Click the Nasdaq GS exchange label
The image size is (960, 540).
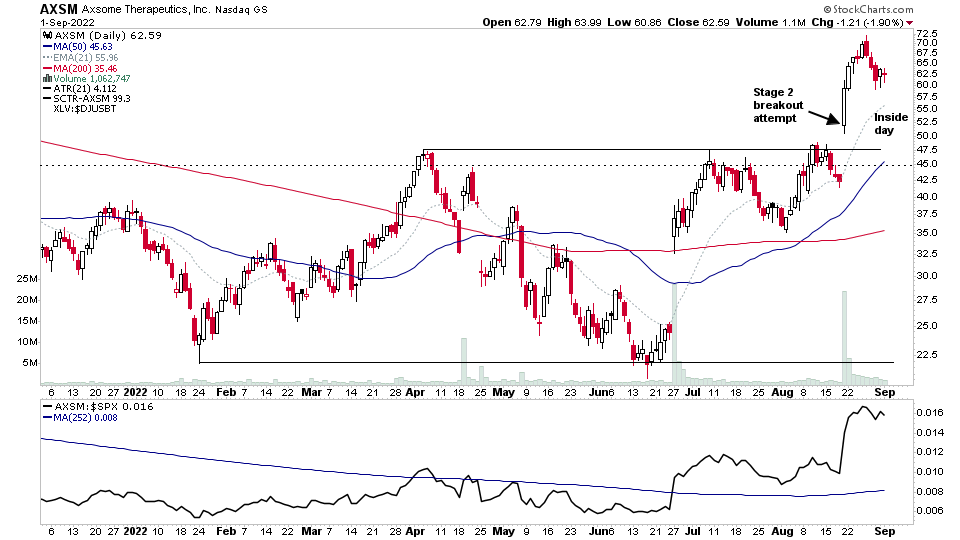tap(241, 10)
